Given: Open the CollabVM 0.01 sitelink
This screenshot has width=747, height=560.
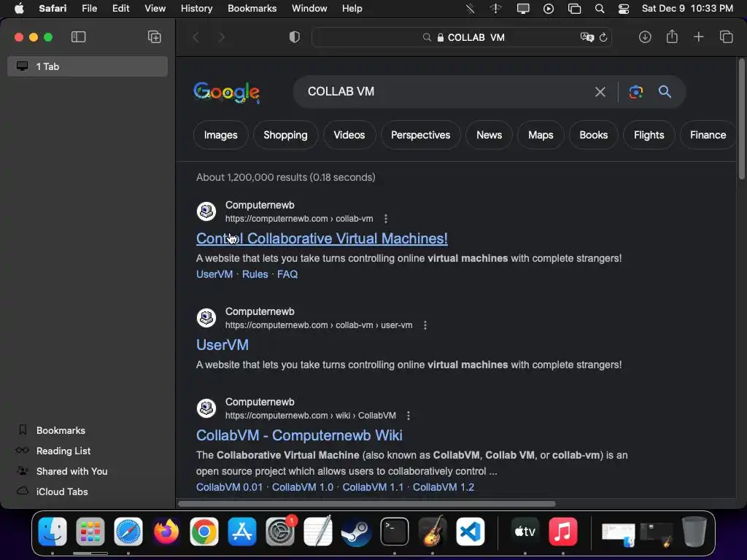Looking at the screenshot, I should click(x=229, y=487).
